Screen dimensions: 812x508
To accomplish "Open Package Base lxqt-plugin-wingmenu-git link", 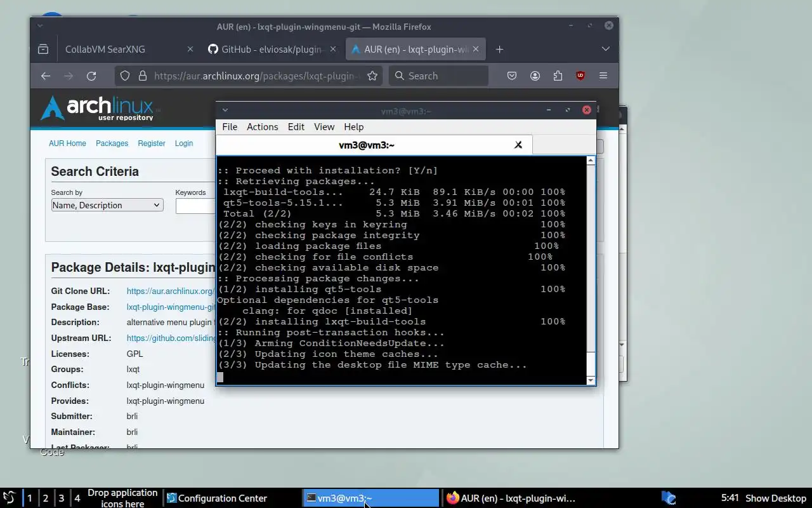I will point(171,307).
